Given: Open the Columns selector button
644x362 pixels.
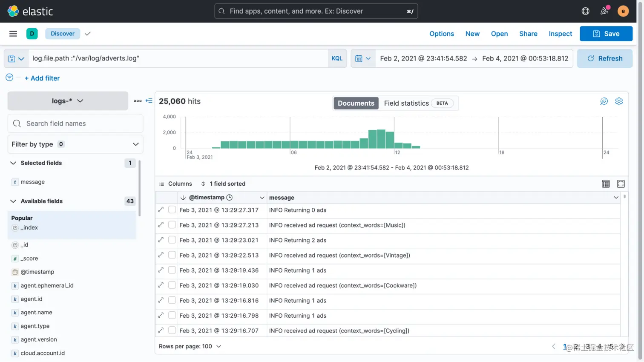Looking at the screenshot, I should (175, 184).
